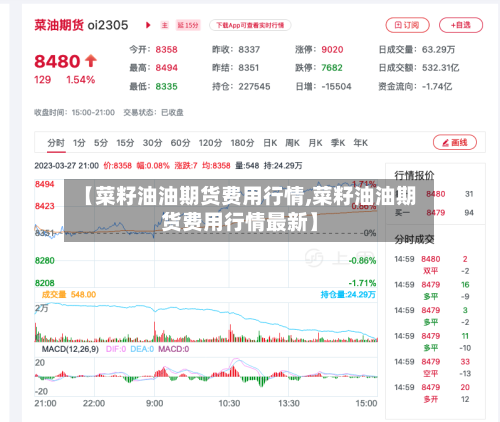Click the 主 main contract badge
The image size is (500, 422).
(x=165, y=25)
